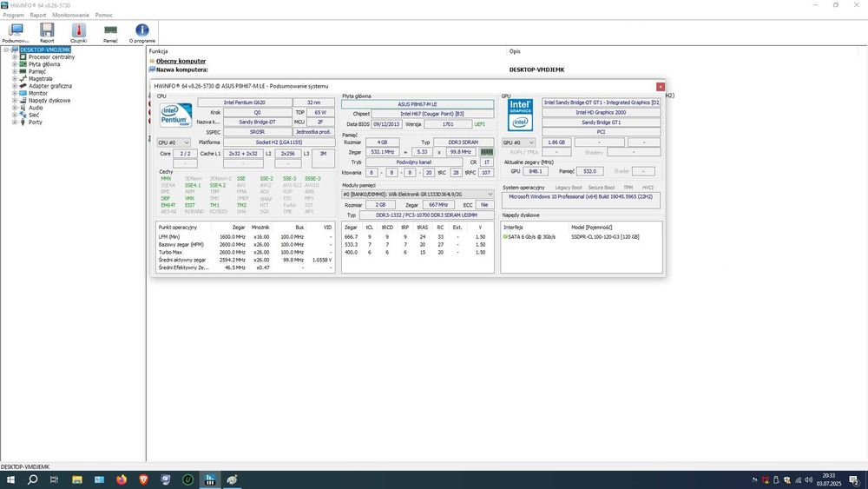Select DESKTOP-VMDJEMK in the tree
The image size is (868, 489).
tap(45, 50)
